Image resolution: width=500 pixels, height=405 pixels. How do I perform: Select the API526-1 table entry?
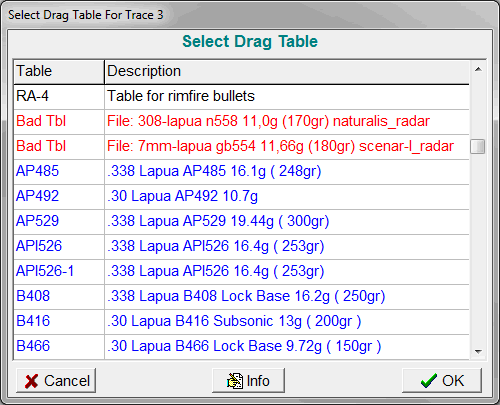(241, 272)
